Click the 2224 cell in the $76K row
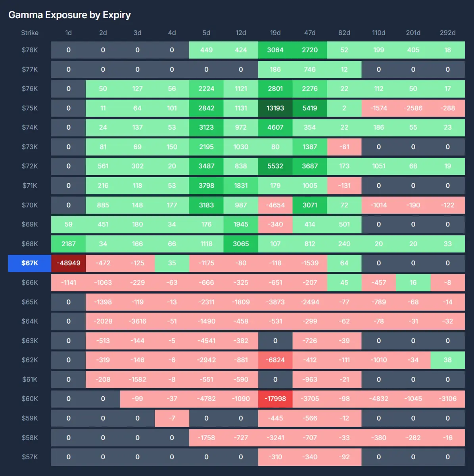Image resolution: width=474 pixels, height=476 pixels. [206, 88]
